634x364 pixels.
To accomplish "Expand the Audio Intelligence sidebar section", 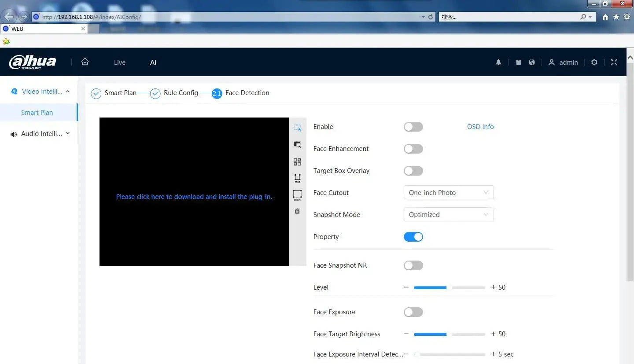I will (x=41, y=134).
